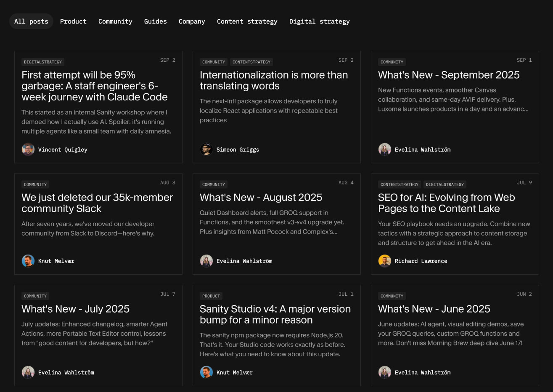Click author name Richard Lawrence

[x=421, y=261]
